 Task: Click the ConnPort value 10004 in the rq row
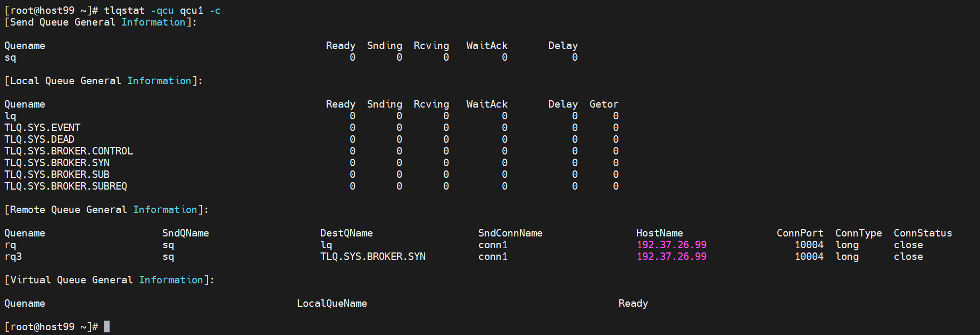tap(809, 245)
